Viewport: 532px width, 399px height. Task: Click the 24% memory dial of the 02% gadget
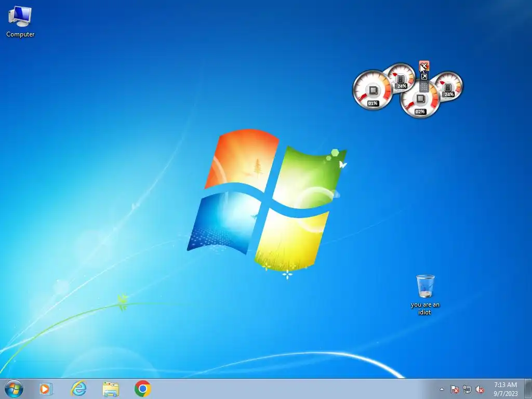point(448,87)
